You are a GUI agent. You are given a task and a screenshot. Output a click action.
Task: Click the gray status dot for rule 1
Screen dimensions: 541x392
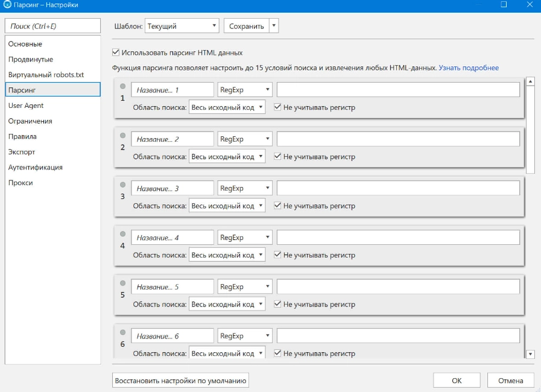click(x=122, y=86)
